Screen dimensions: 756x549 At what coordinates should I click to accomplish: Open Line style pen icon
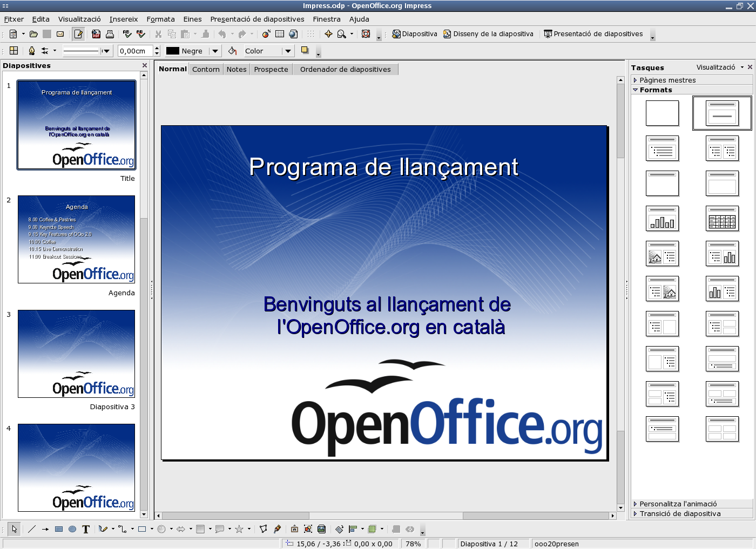[31, 51]
